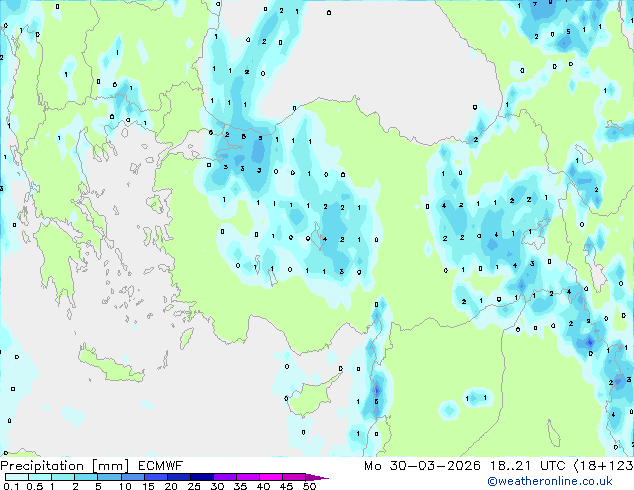Screen dimensions: 634x490
Task: Click the legend value "15"
Action: pos(148,486)
